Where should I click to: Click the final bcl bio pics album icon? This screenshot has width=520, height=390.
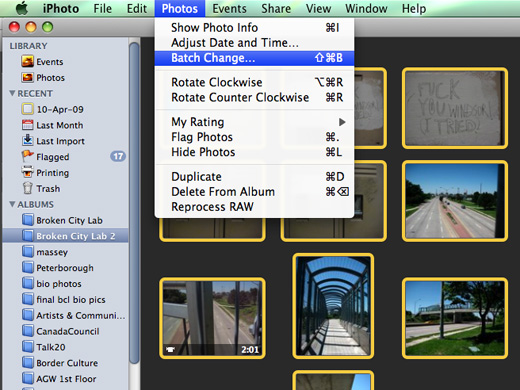28,299
